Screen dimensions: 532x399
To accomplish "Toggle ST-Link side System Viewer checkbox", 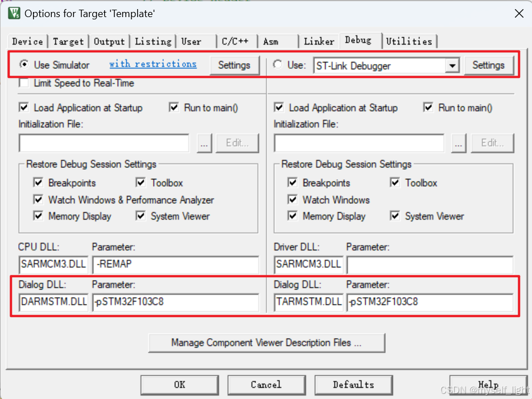I will pyautogui.click(x=395, y=216).
